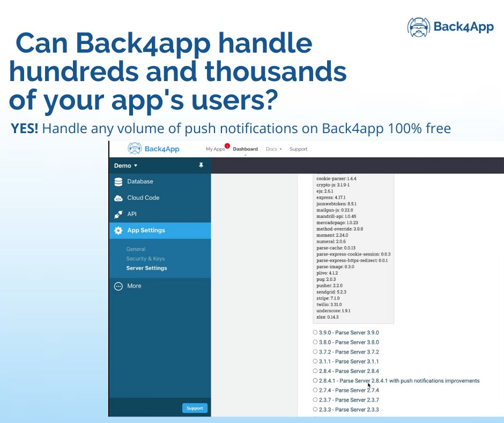Click the stripe: 7.1.0 entry
The image size is (504, 423).
pos(328,298)
